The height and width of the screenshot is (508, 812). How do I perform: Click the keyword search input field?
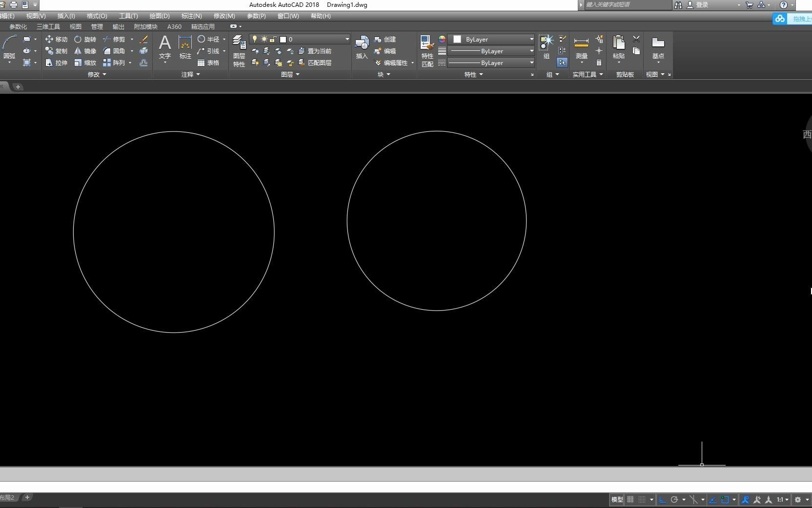[x=628, y=4]
